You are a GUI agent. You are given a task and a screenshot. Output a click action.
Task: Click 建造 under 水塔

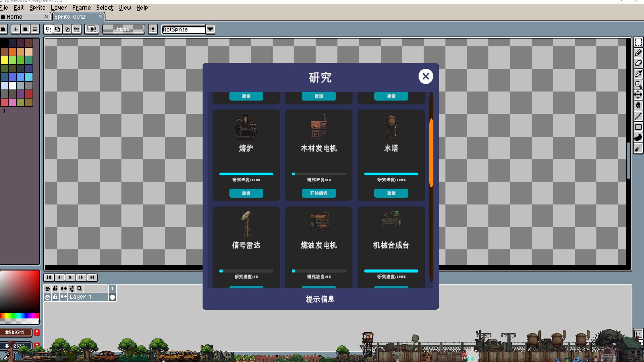tap(391, 193)
